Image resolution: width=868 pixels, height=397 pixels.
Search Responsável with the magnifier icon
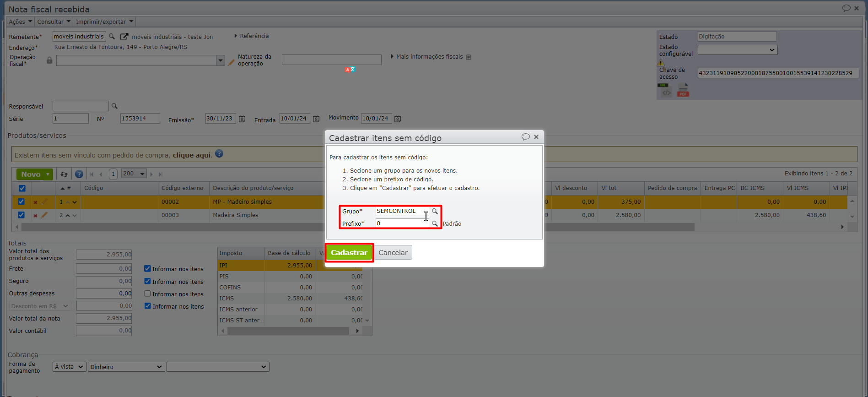coord(114,106)
